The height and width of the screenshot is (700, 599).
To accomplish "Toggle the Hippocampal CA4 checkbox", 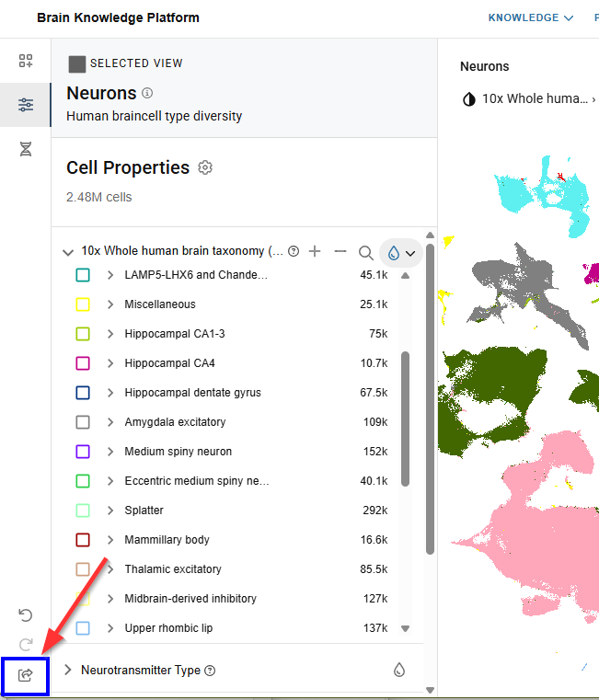I will 83,363.
